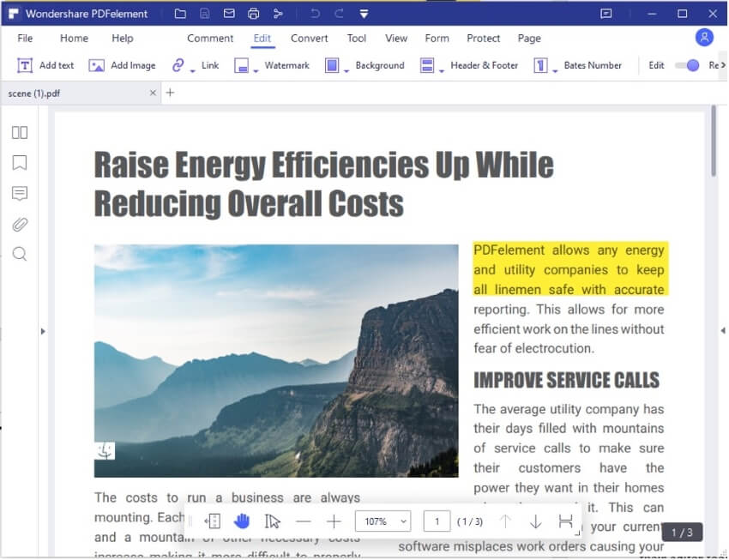The width and height of the screenshot is (729, 560).
Task: Activate the Hand tool in the floating toolbar
Action: tap(241, 521)
